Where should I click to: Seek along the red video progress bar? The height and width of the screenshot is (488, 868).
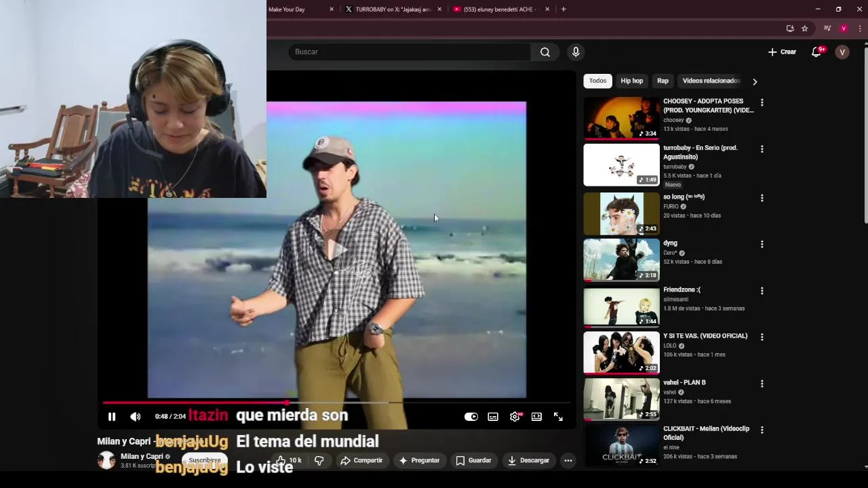[x=337, y=403]
